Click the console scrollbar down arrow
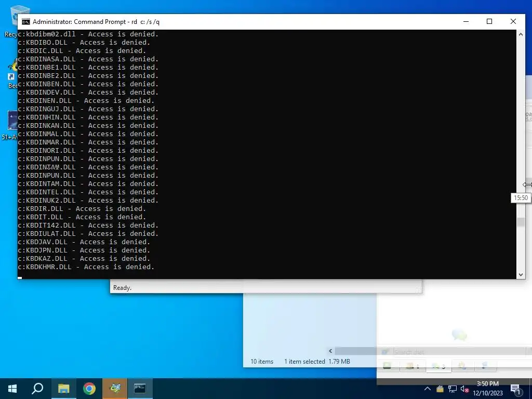532x399 pixels. [521, 275]
